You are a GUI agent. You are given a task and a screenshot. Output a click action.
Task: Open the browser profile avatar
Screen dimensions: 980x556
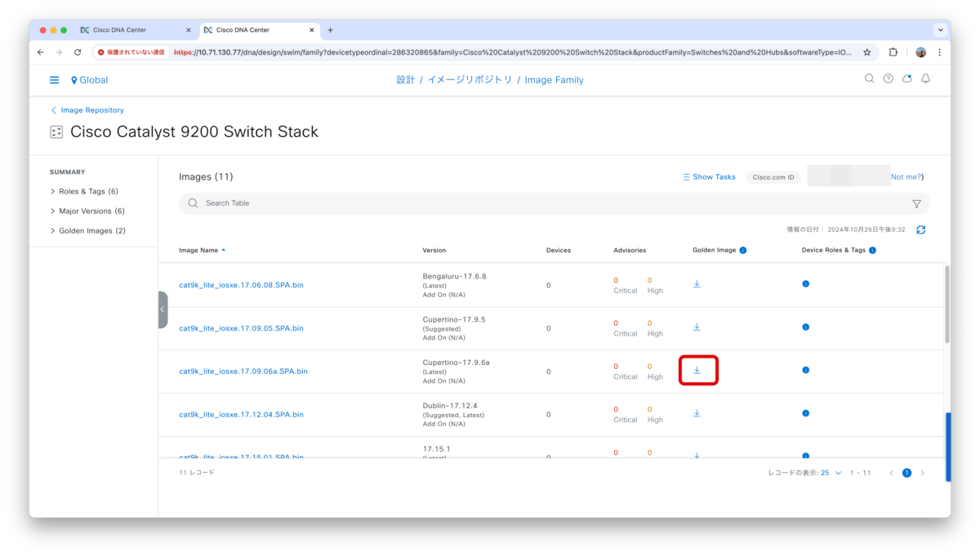[x=920, y=52]
